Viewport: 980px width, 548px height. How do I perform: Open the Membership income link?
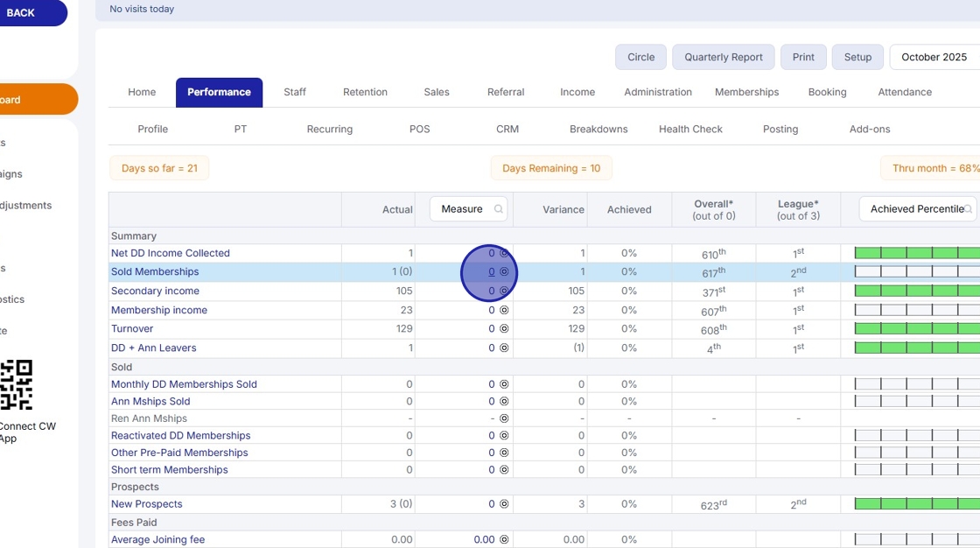coord(158,310)
